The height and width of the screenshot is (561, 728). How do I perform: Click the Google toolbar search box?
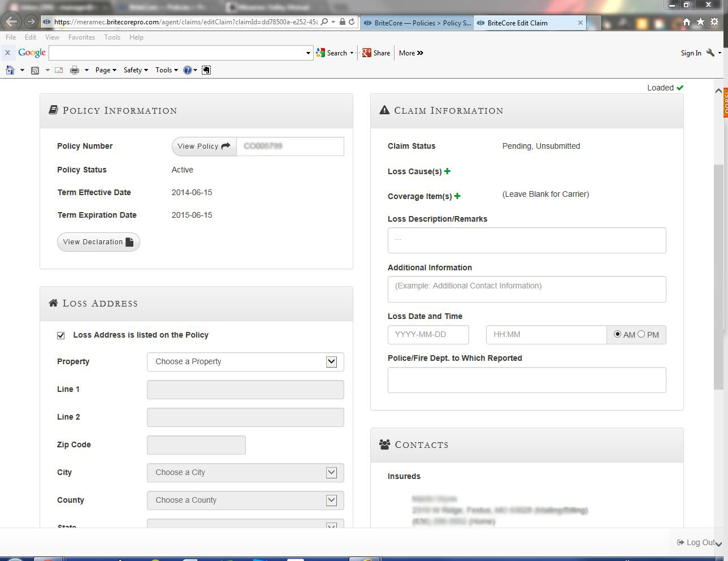[177, 53]
